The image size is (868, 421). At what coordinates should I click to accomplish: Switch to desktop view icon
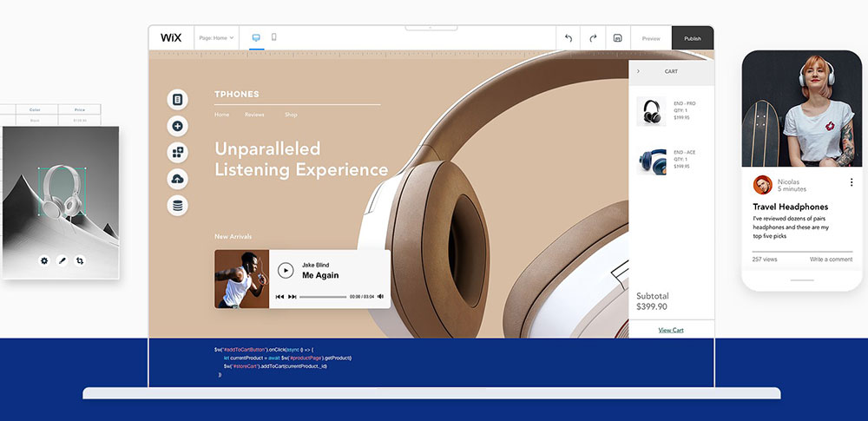click(256, 37)
